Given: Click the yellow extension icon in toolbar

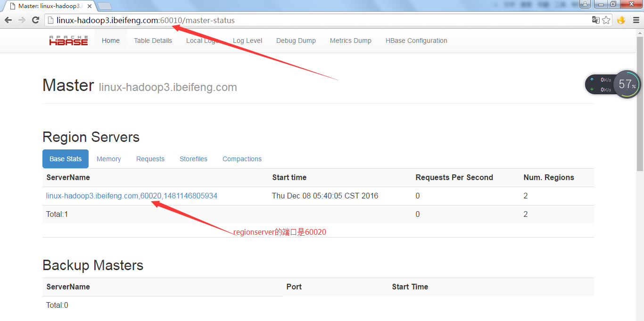Looking at the screenshot, I should [621, 20].
